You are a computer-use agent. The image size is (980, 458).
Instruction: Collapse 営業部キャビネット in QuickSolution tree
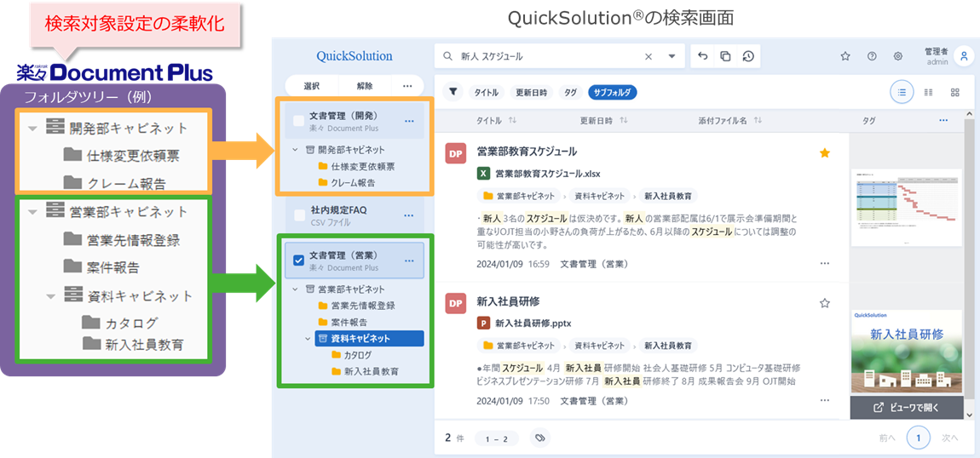[295, 289]
